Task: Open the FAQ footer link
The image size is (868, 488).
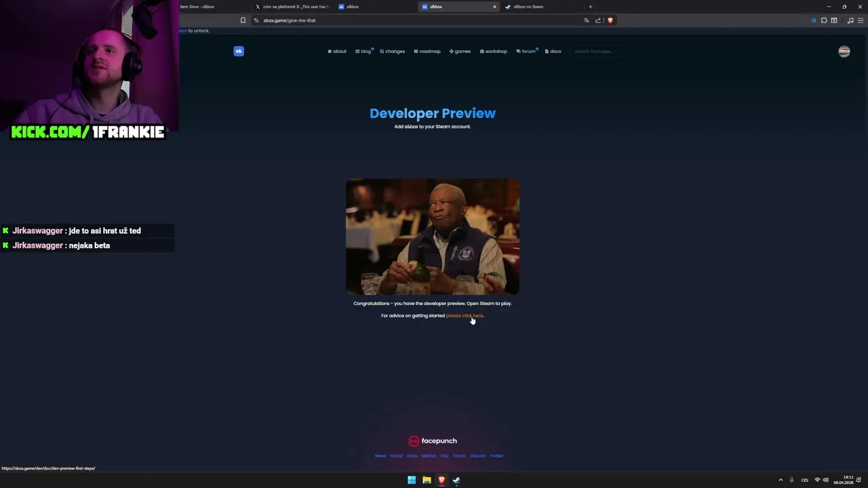Action: pyautogui.click(x=444, y=456)
